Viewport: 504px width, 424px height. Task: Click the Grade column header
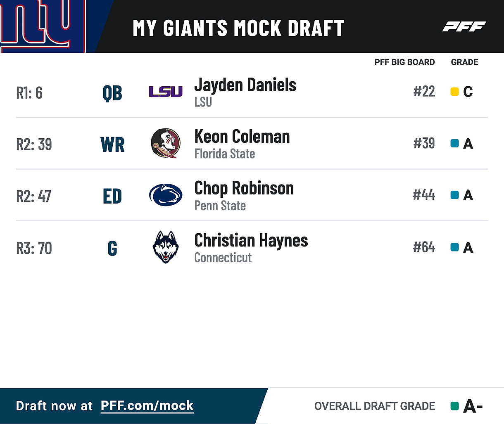tap(464, 62)
